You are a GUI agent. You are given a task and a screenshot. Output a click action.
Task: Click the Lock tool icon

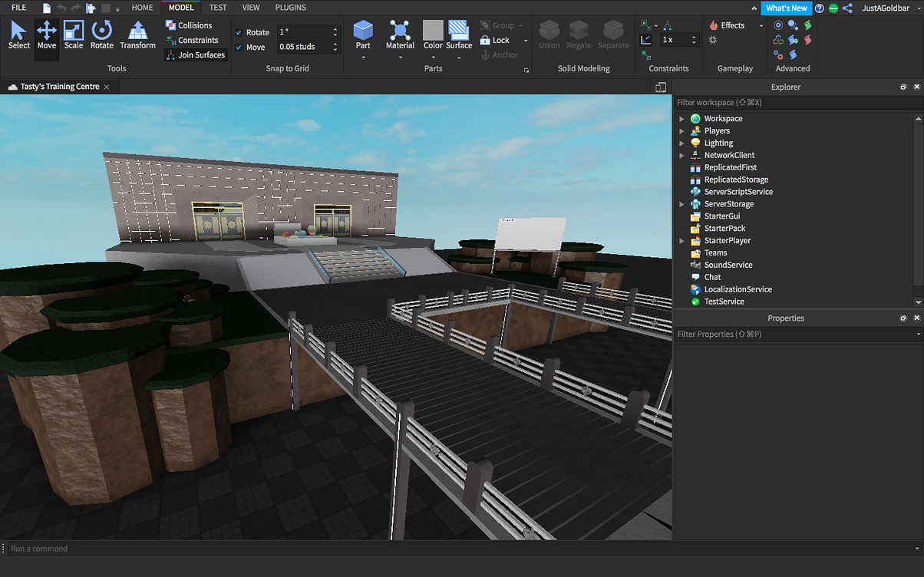[x=485, y=40]
